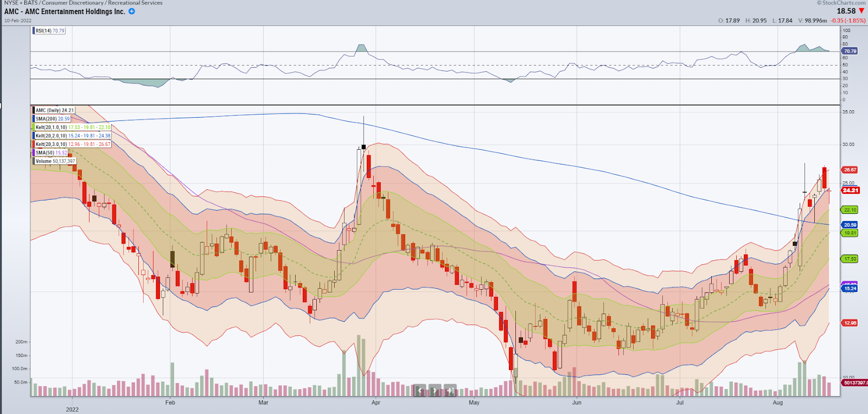Click the Aug label on time axis
The height and width of the screenshot is (414, 868).
(778, 403)
